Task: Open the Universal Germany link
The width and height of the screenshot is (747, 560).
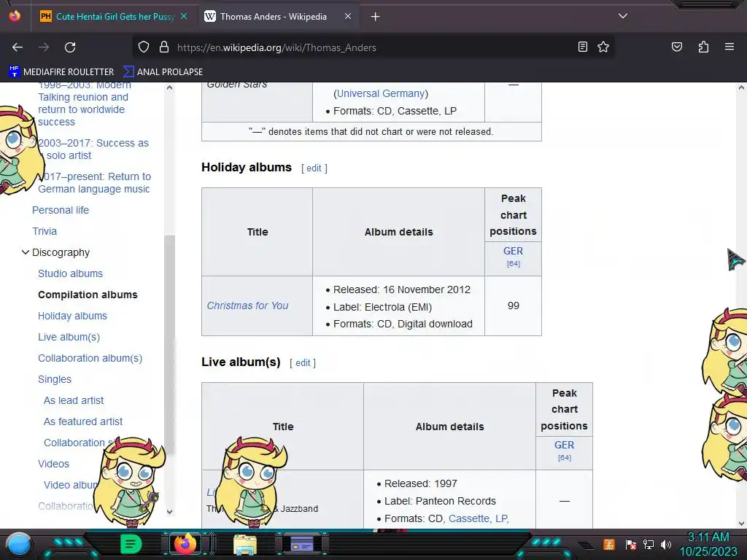Action: point(381,93)
